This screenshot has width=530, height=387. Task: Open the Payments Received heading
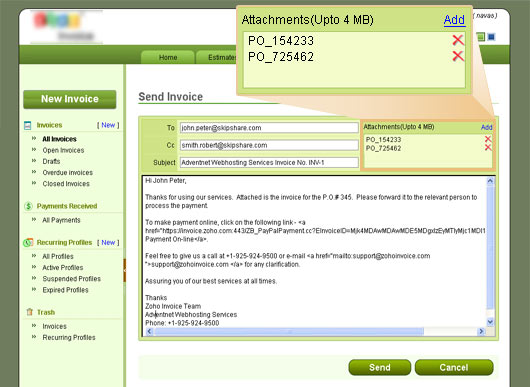click(x=67, y=206)
